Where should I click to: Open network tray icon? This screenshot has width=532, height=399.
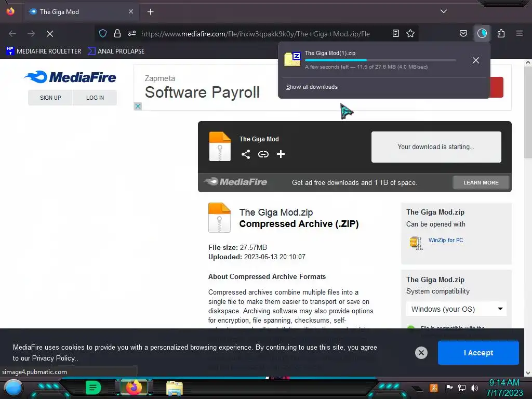[x=462, y=388]
